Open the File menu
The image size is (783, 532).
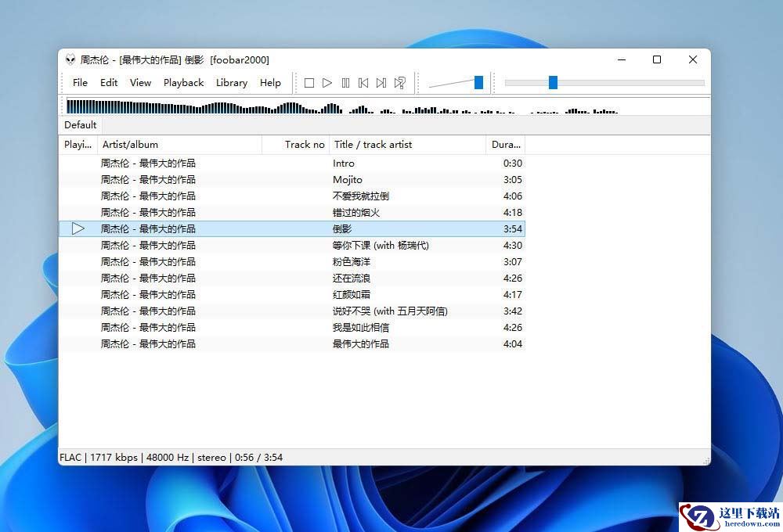click(x=80, y=83)
